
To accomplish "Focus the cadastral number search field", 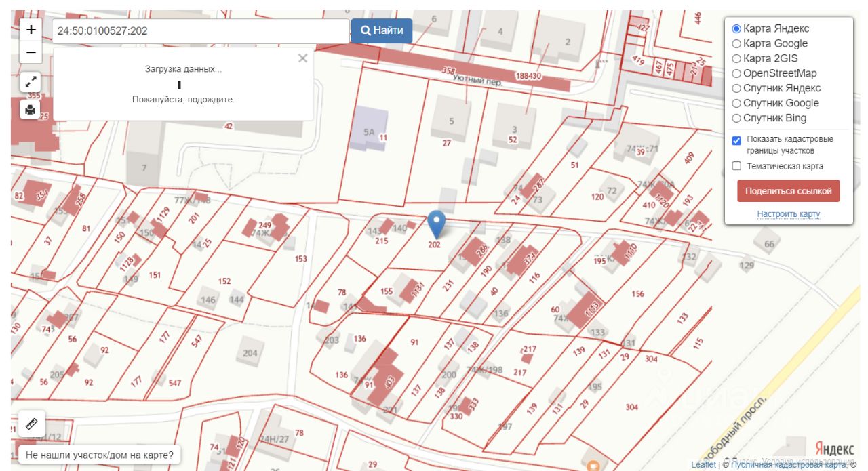I will [201, 31].
